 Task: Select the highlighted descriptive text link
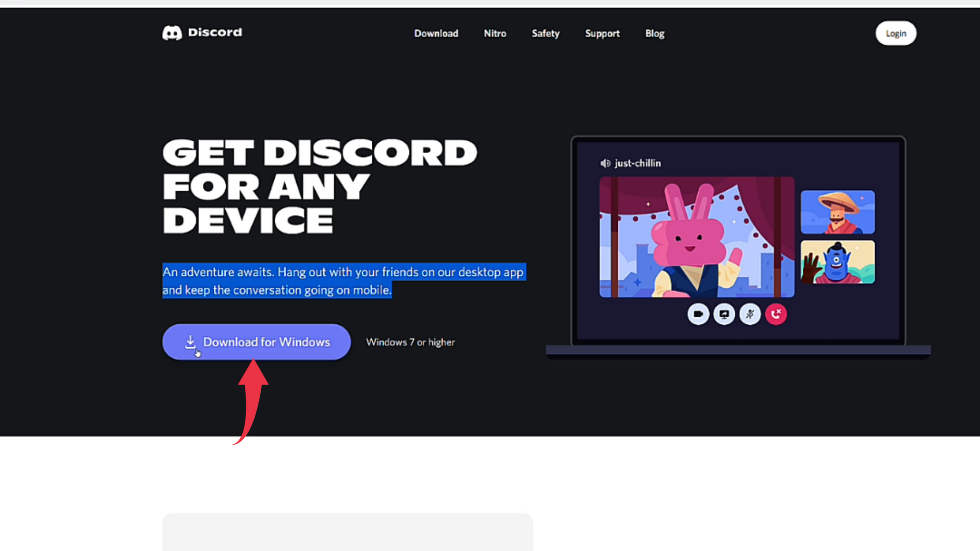(344, 281)
